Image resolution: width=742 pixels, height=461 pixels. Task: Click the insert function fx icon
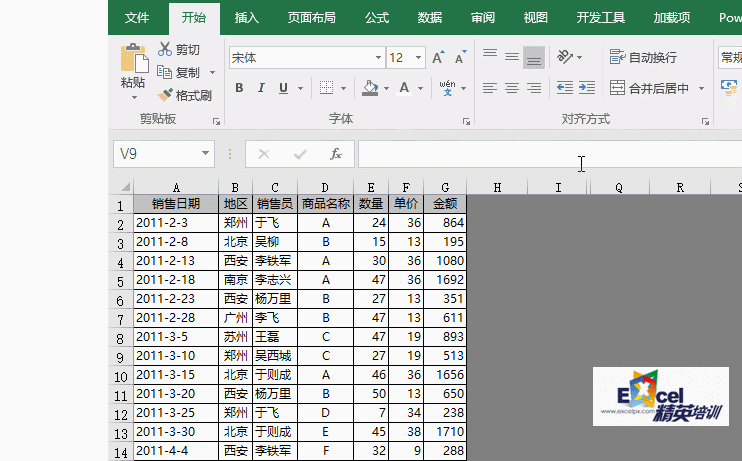click(336, 154)
